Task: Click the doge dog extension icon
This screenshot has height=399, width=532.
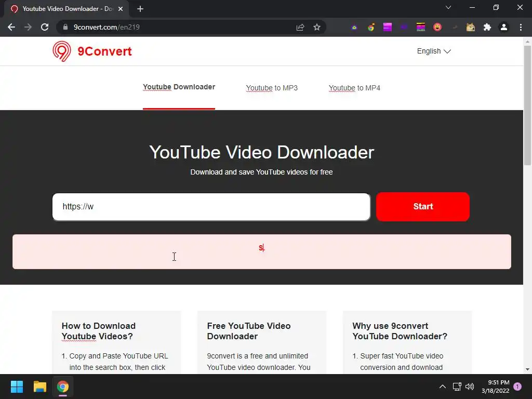Action: click(471, 27)
